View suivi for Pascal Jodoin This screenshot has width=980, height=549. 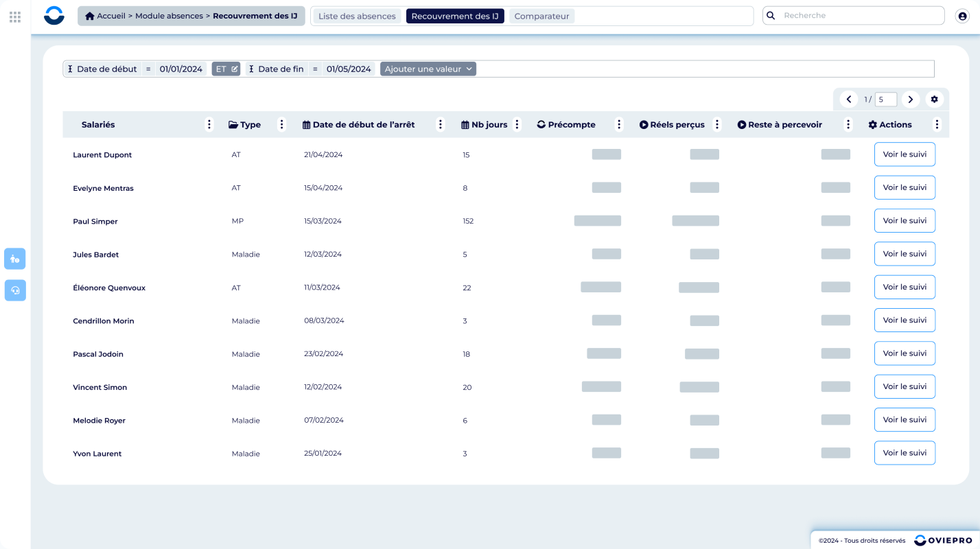coord(905,353)
